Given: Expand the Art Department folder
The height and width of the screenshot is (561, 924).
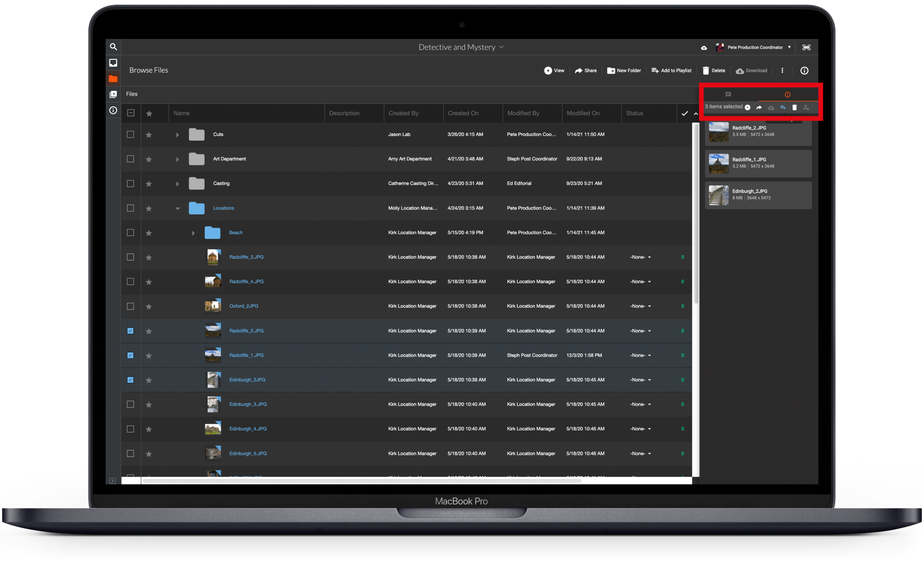Looking at the screenshot, I should 177,159.
